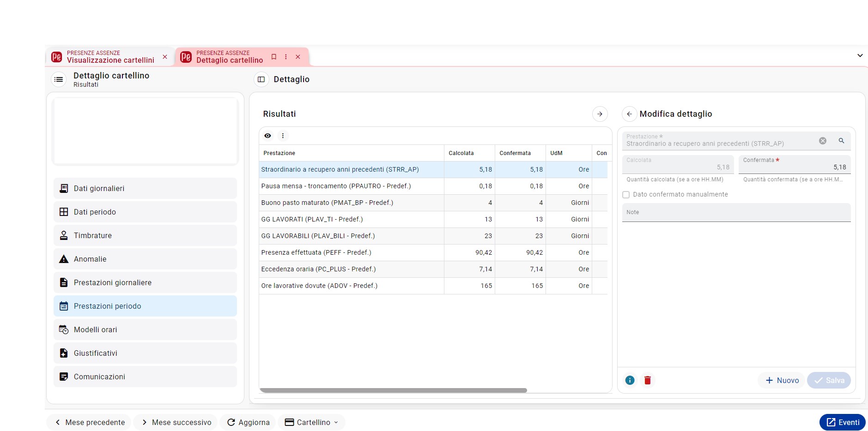Click the back arrow beside Modifica dettaglio

coord(629,114)
